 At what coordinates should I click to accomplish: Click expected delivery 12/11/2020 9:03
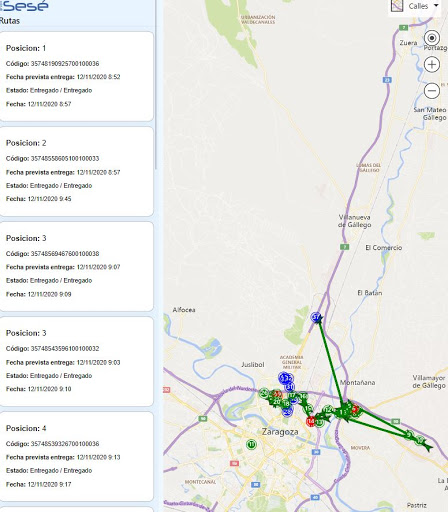(98, 362)
